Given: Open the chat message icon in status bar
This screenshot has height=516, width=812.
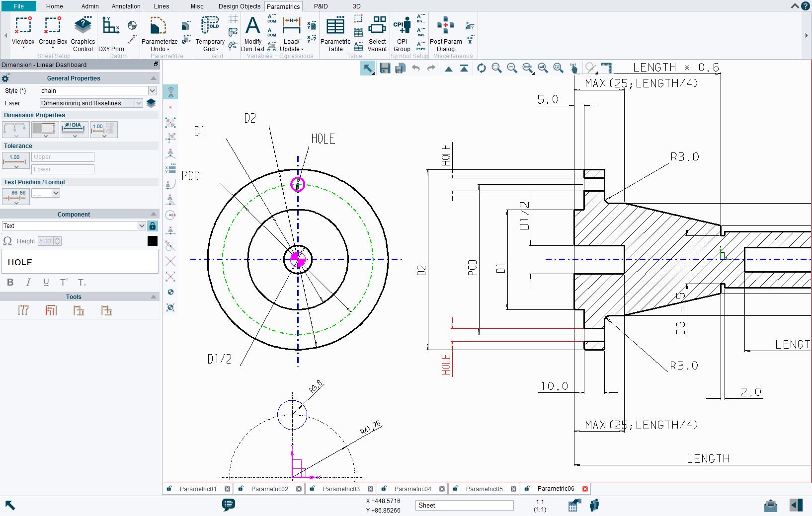Looking at the screenshot, I should pos(229,505).
